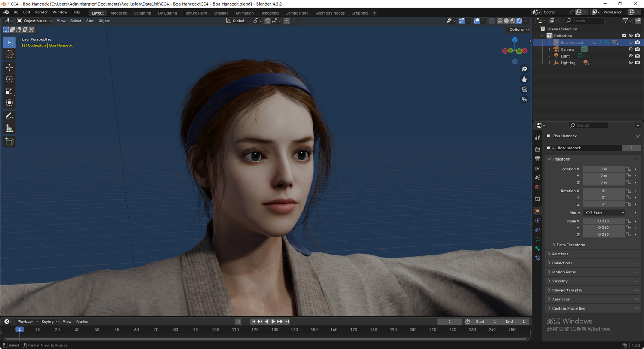This screenshot has width=644, height=349.
Task: Open the File menu
Action: [15, 12]
